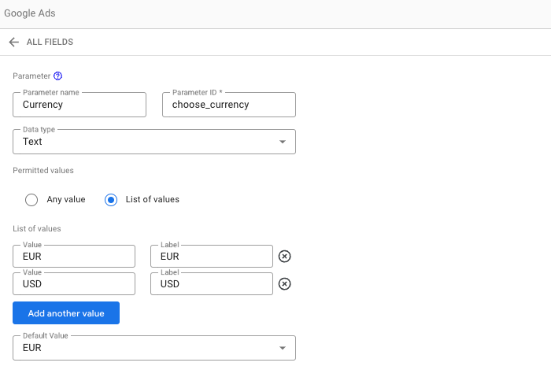Image resolution: width=551 pixels, height=392 pixels.
Task: Edit the Parameter ID field
Action: tap(228, 105)
